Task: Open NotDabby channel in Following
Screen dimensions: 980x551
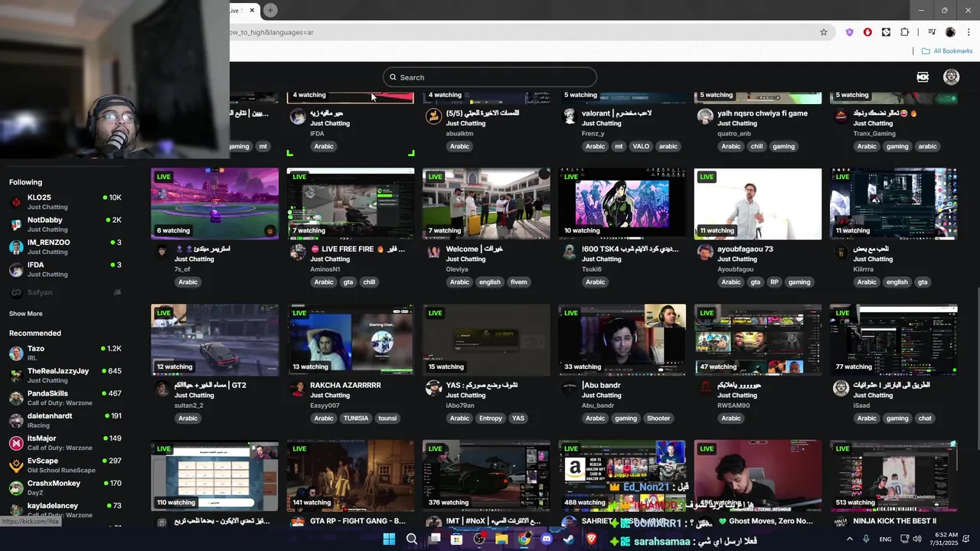Action: tap(65, 224)
